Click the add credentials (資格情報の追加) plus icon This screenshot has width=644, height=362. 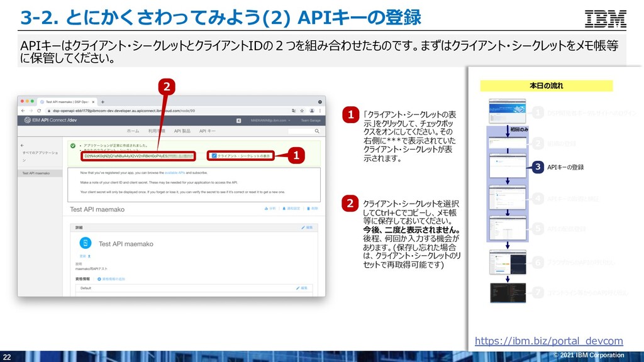(x=99, y=279)
